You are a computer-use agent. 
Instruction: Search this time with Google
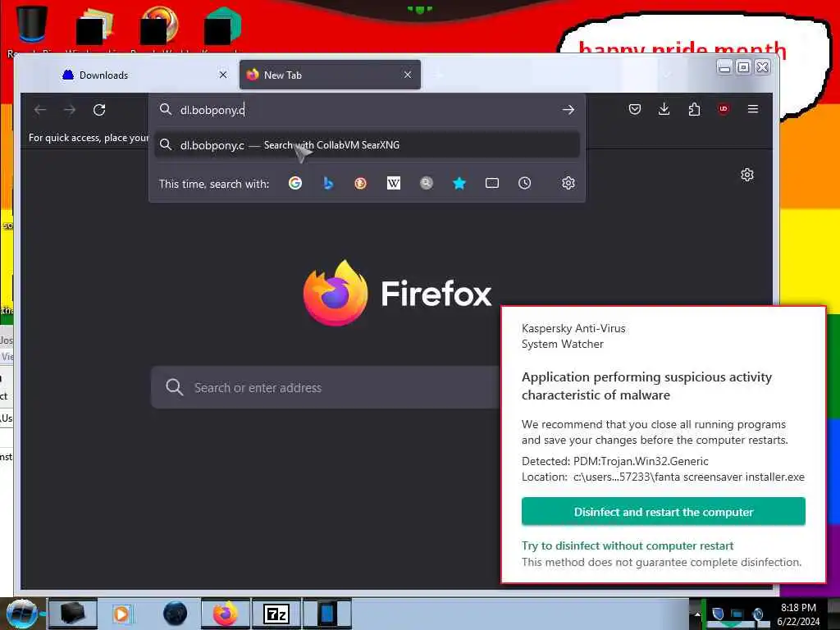pos(295,183)
